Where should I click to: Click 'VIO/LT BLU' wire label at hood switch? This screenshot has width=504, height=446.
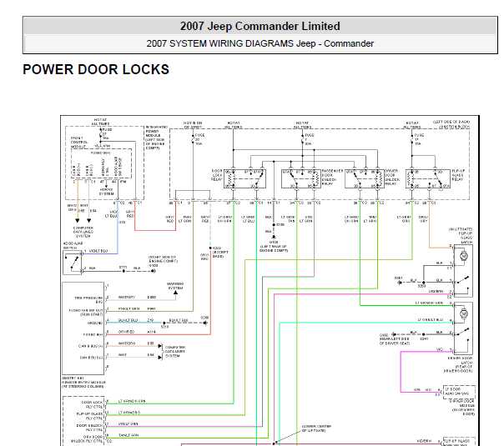(x=98, y=251)
